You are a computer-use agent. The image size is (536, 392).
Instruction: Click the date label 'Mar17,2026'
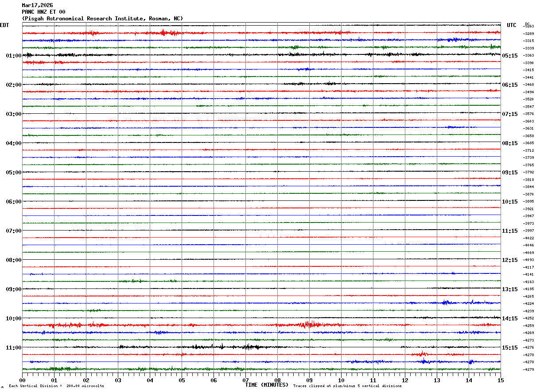pyautogui.click(x=37, y=5)
